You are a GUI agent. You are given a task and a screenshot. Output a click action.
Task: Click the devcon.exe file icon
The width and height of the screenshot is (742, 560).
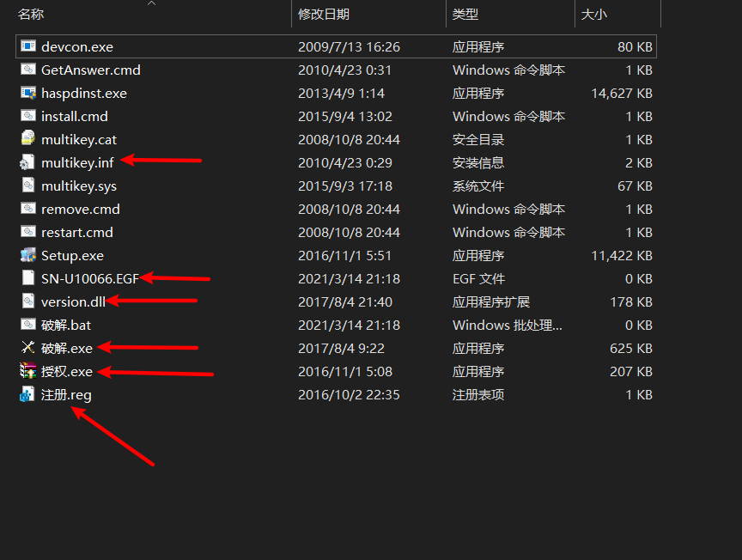click(x=28, y=46)
